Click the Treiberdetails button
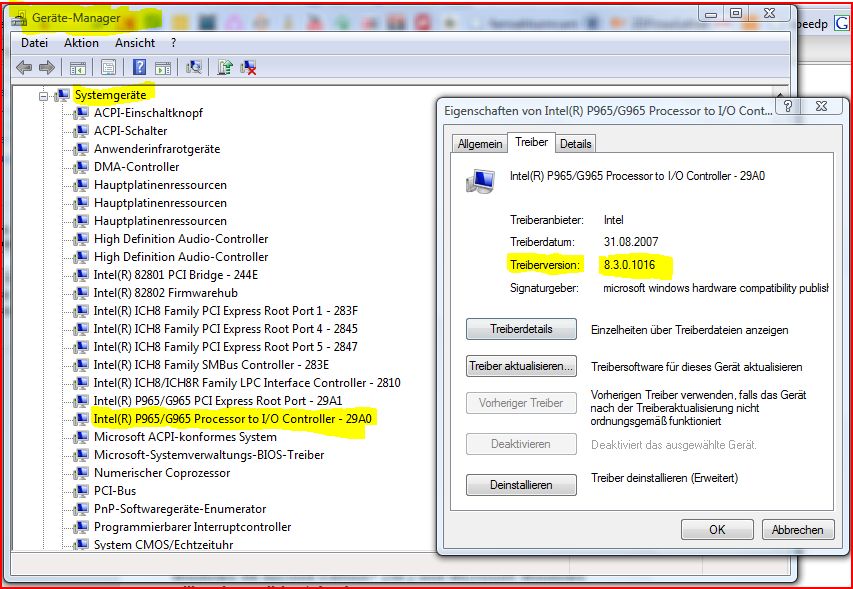Screen dimensions: 853x589 point(521,329)
